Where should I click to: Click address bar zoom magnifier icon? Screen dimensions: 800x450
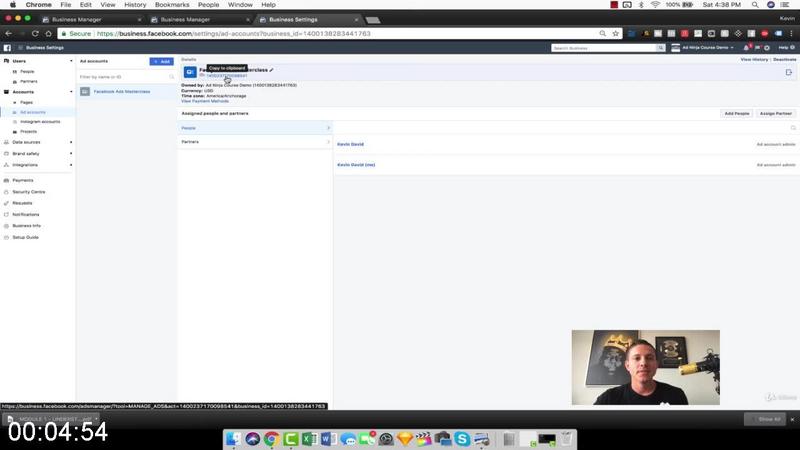pyautogui.click(x=603, y=33)
